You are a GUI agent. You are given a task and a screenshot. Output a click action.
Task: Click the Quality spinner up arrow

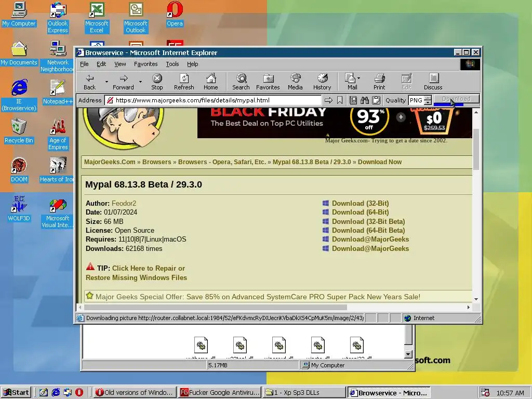[x=428, y=98]
